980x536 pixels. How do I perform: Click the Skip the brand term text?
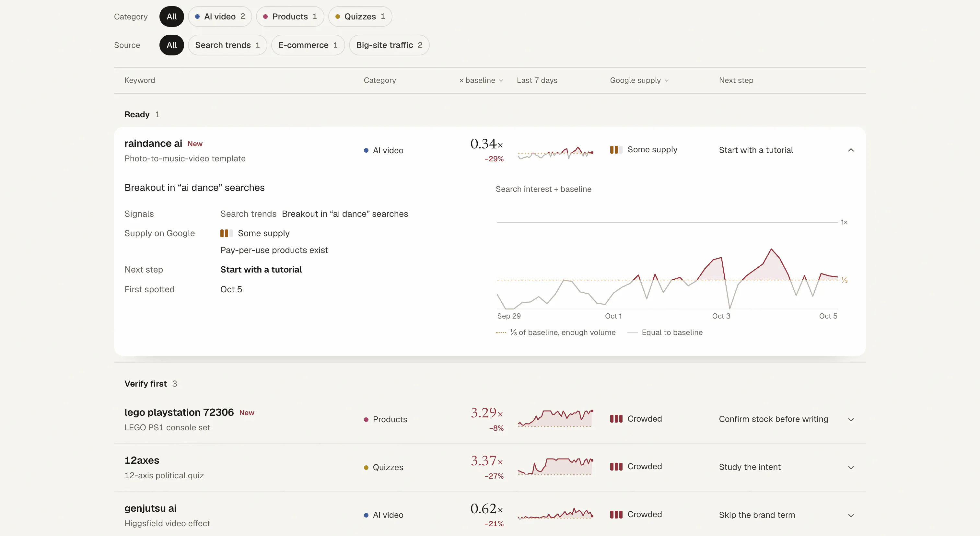coord(757,515)
